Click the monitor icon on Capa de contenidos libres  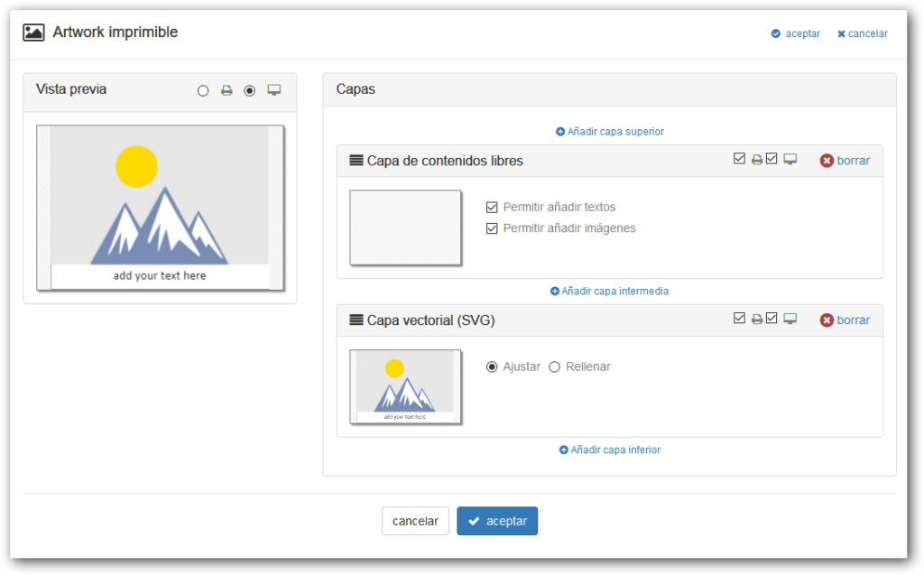click(x=790, y=159)
